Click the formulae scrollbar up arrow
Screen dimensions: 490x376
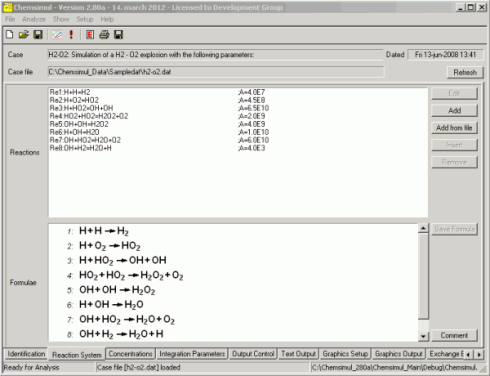(423, 228)
